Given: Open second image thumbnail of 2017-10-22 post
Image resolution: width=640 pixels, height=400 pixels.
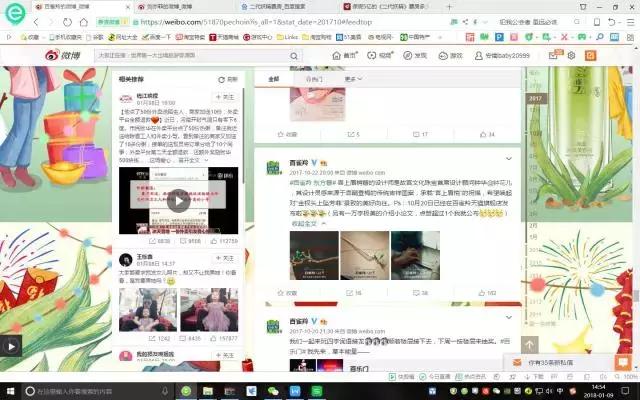Looking at the screenshot, I should (x=364, y=256).
